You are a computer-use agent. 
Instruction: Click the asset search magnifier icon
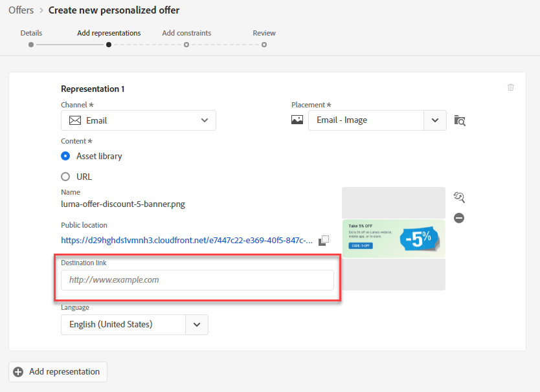[459, 197]
